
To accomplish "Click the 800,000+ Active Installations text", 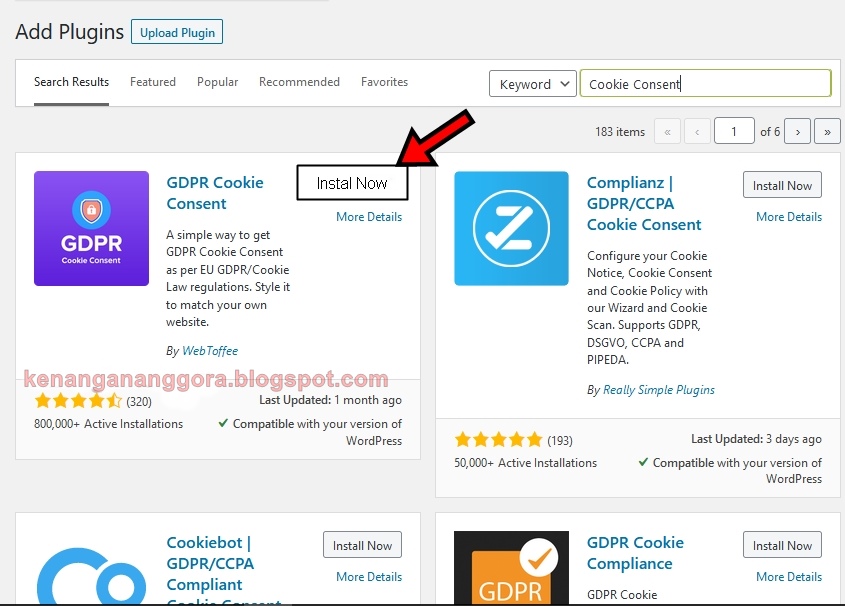I will [108, 424].
